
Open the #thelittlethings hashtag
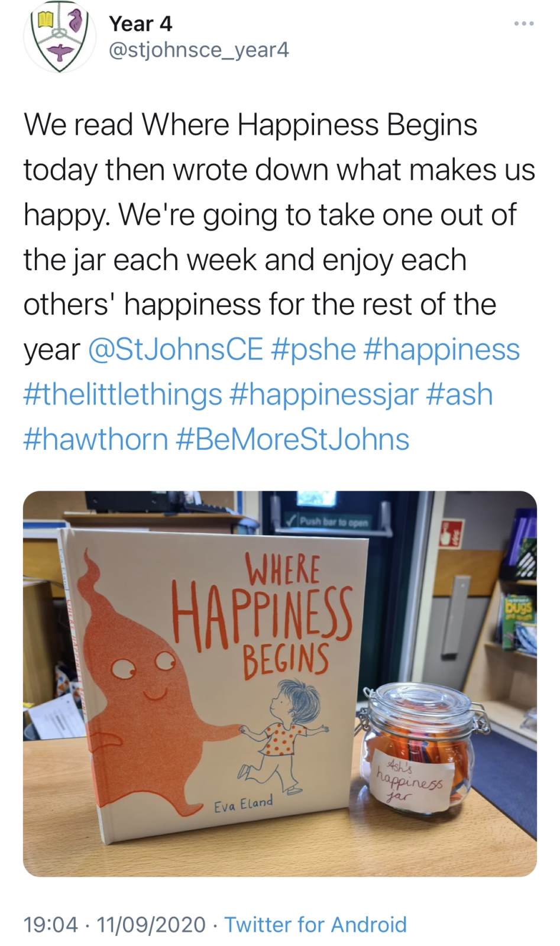(122, 394)
